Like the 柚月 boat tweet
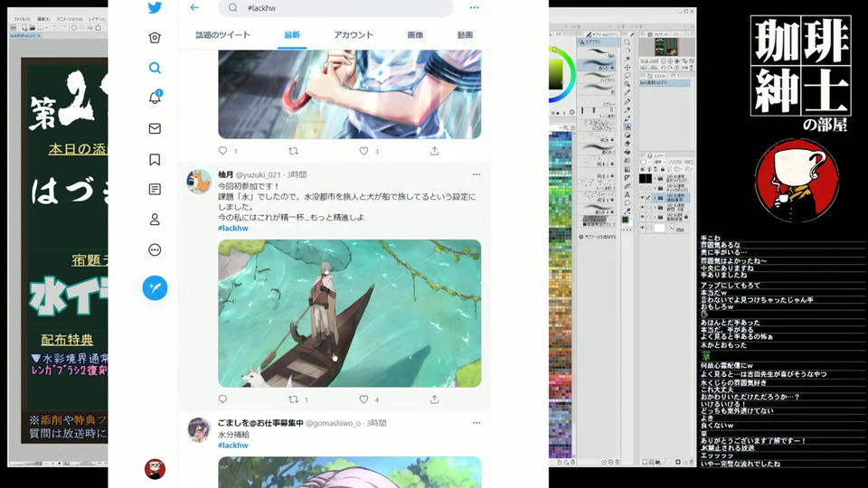The image size is (868, 488). 363,399
